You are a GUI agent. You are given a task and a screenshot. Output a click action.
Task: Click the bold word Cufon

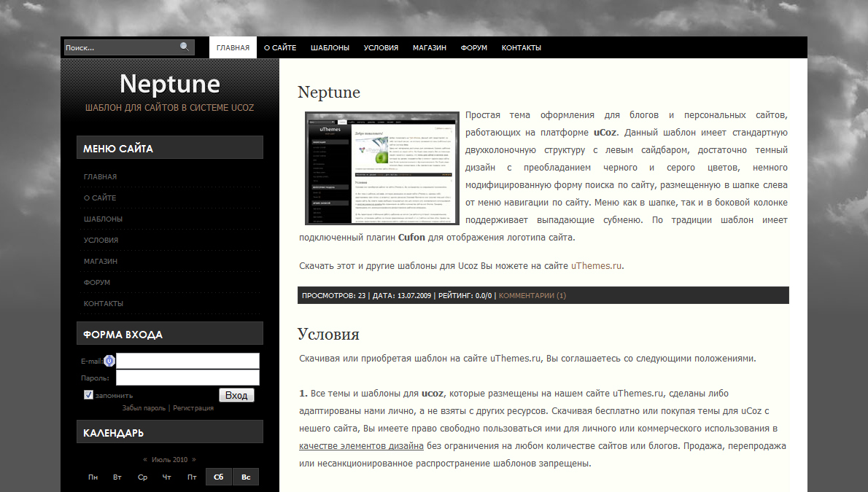pyautogui.click(x=411, y=238)
